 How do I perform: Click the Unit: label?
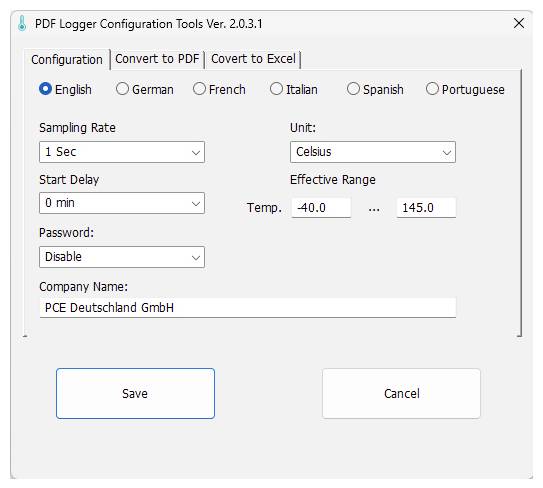tap(303, 128)
